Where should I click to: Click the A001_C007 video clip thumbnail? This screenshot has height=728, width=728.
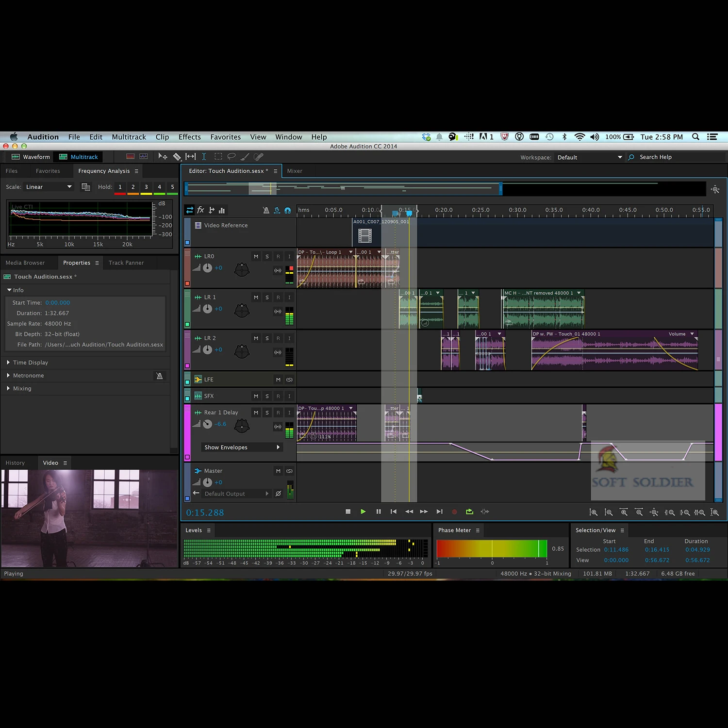coord(365,236)
